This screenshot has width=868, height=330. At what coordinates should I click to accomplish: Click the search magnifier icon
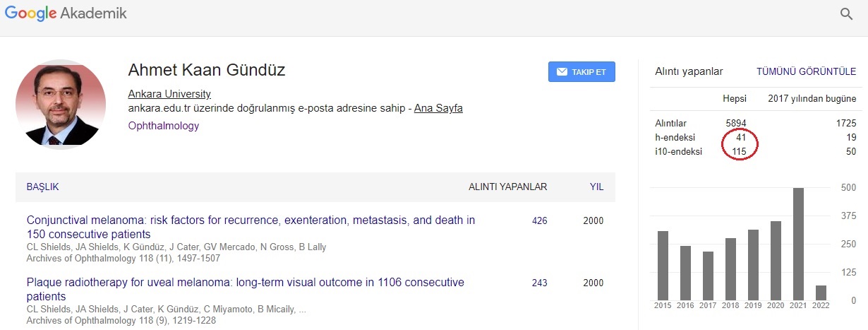pyautogui.click(x=846, y=14)
